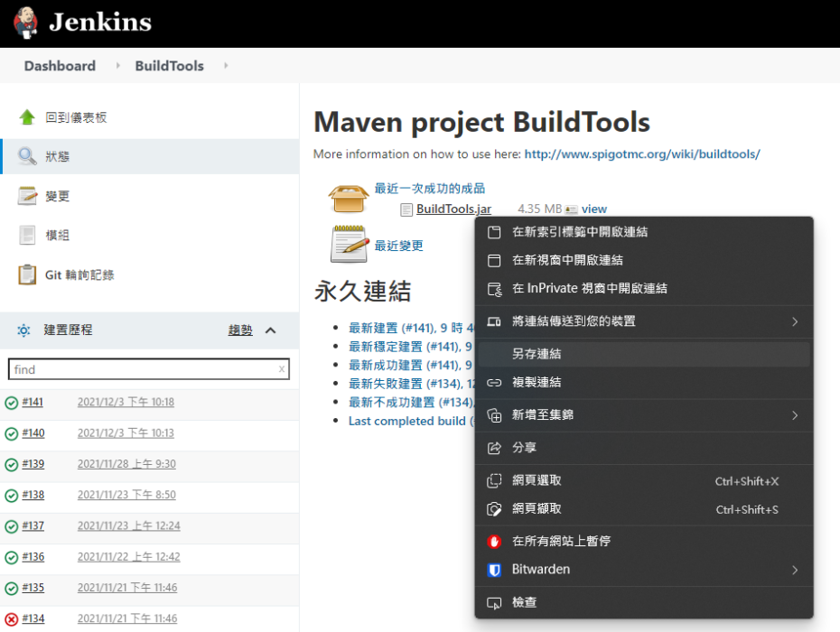840x632 pixels.
Task: Click the success icon of build #135
Action: pyautogui.click(x=11, y=589)
